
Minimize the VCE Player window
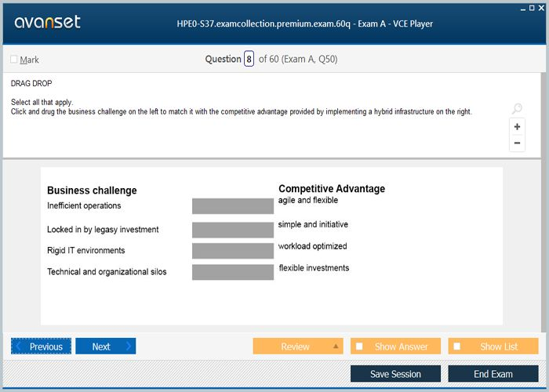(x=523, y=9)
